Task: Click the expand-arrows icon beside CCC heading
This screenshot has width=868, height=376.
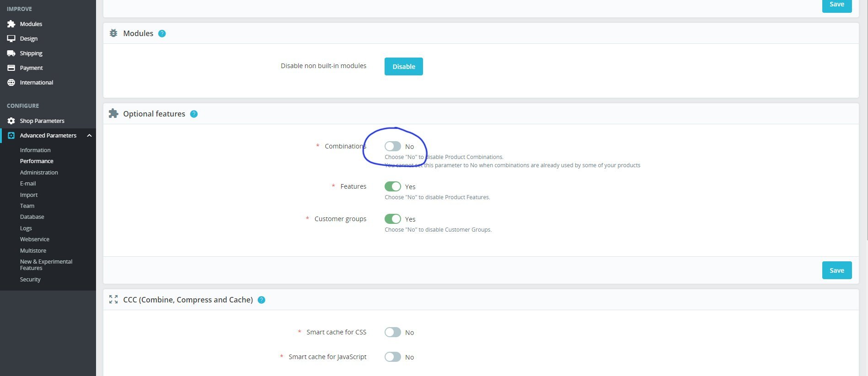Action: click(x=113, y=299)
